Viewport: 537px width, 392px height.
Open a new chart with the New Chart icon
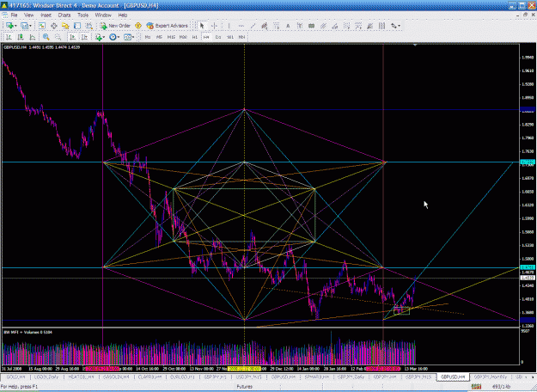coord(9,26)
